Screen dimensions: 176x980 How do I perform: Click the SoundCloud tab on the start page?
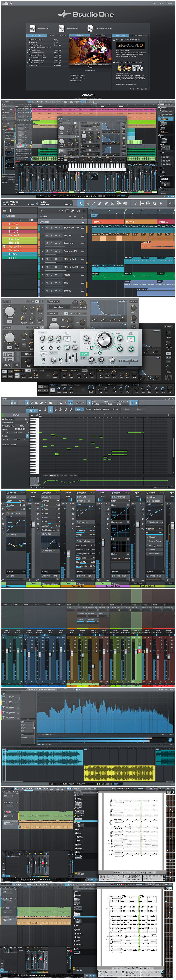click(101, 35)
